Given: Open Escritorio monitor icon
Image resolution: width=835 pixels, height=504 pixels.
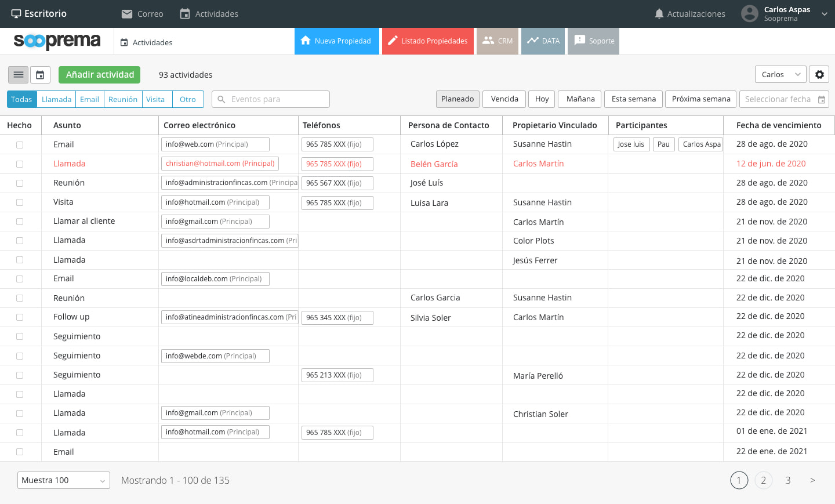Looking at the screenshot, I should click(16, 13).
